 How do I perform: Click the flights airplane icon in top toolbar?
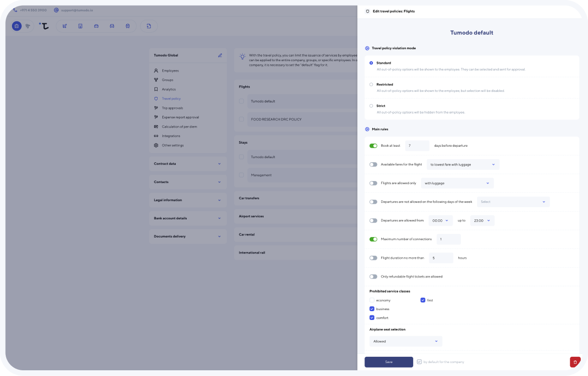(64, 26)
